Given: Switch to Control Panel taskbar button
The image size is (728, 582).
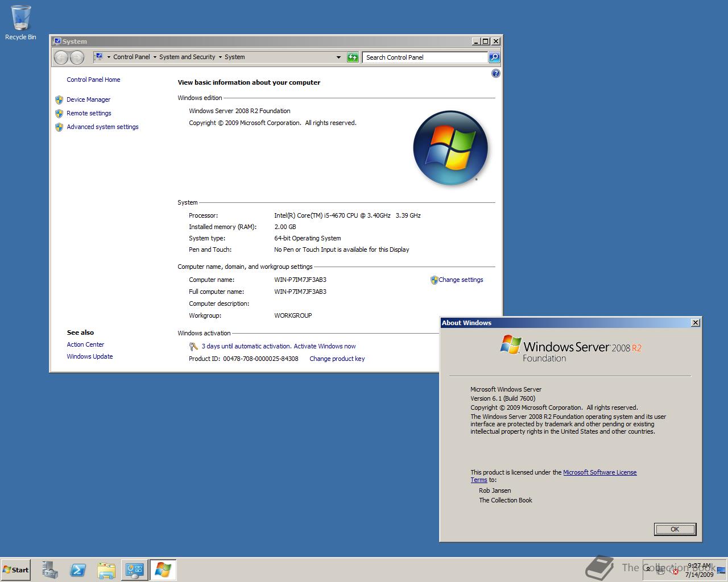Looking at the screenshot, I should [135, 570].
